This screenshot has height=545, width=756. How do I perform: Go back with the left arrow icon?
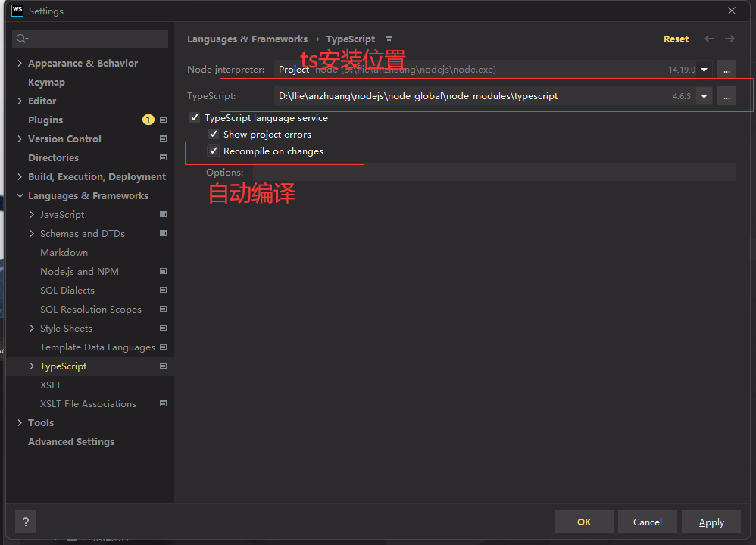tap(709, 39)
